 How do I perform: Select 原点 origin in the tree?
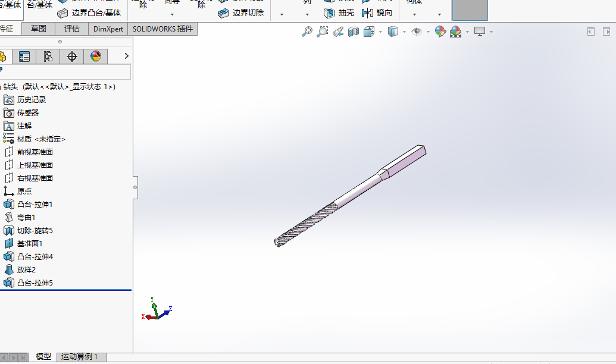[x=18, y=192]
